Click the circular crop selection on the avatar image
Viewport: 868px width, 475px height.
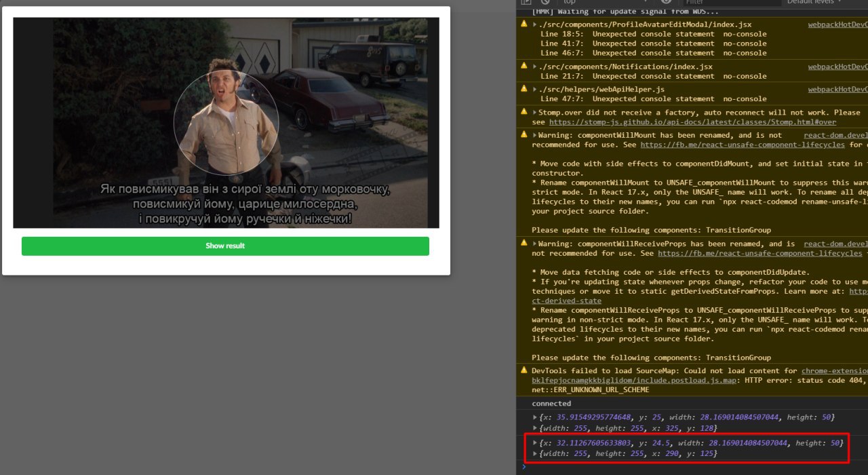pyautogui.click(x=226, y=122)
